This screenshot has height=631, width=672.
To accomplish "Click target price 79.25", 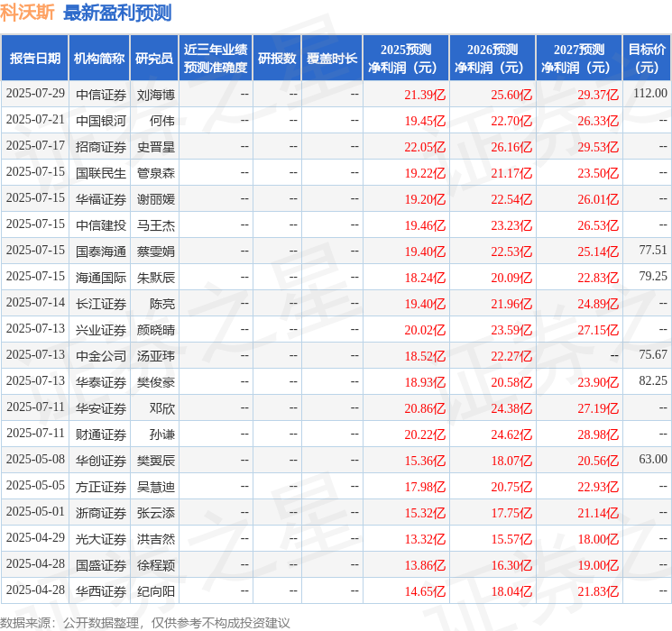I will tap(653, 277).
